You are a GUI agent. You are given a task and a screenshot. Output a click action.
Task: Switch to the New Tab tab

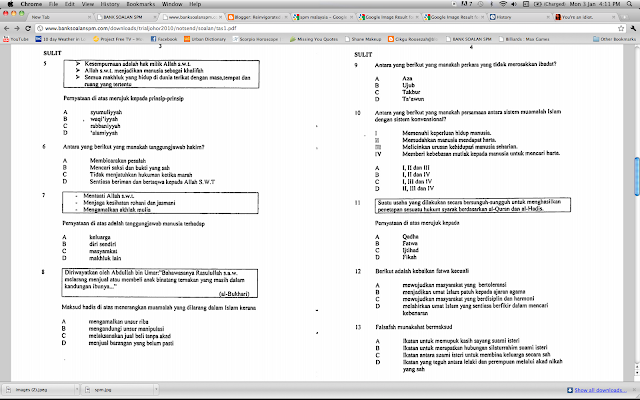point(58,17)
